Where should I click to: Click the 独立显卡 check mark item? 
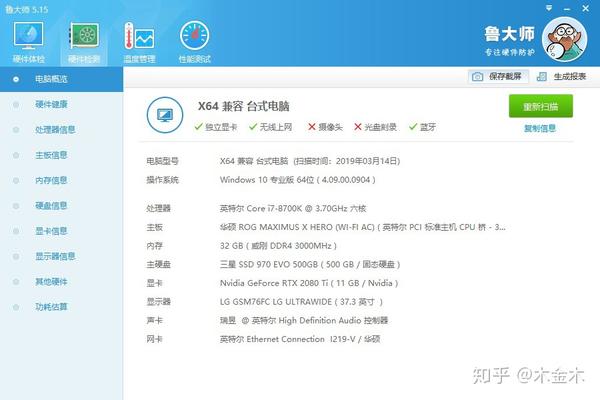[x=216, y=127]
